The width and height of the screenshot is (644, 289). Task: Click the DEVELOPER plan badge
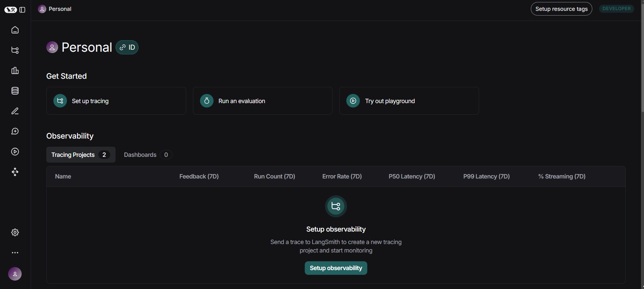tap(616, 9)
